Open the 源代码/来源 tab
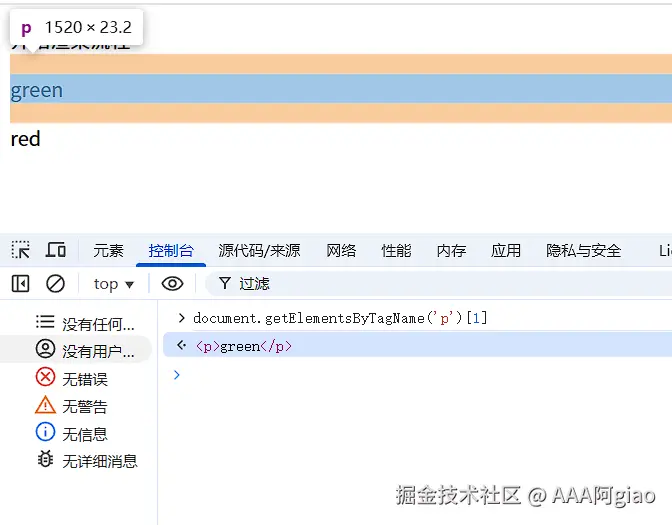The image size is (672, 525). [259, 251]
